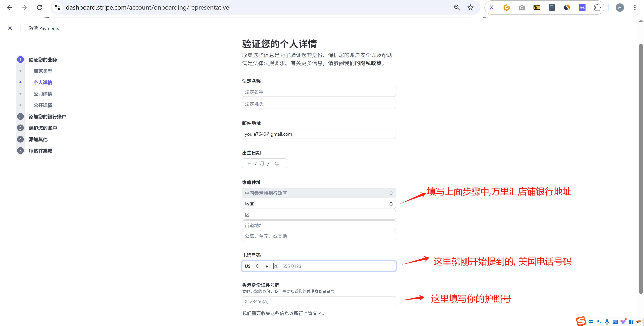Expand the 地区 region dropdown
Viewport: 644px width, 326px height.
(x=319, y=204)
